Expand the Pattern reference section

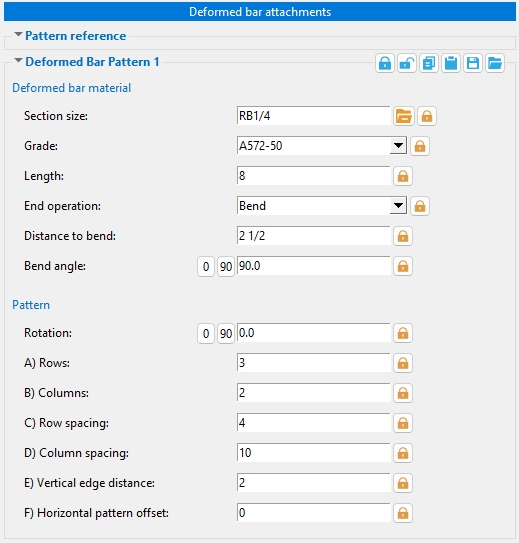click(x=18, y=35)
